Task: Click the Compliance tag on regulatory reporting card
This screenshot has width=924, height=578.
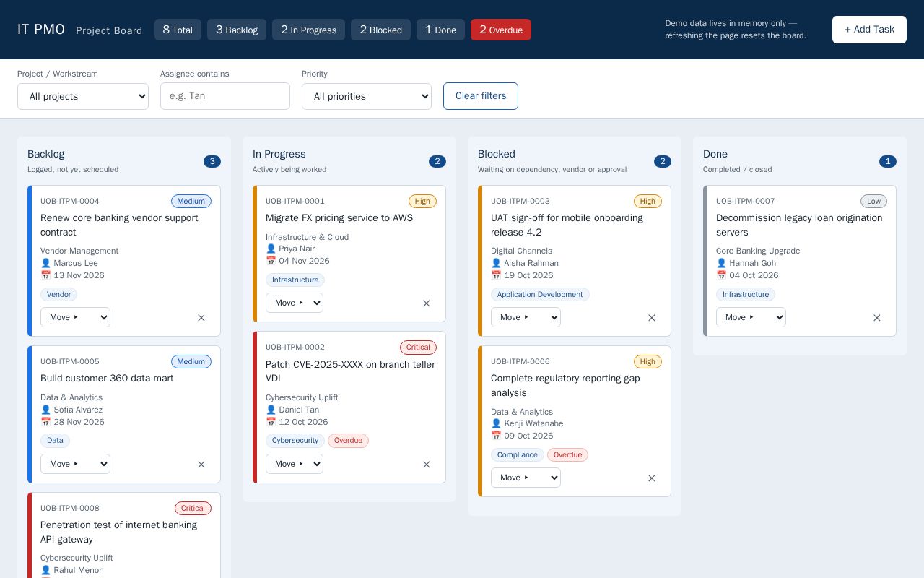Action: tap(518, 455)
